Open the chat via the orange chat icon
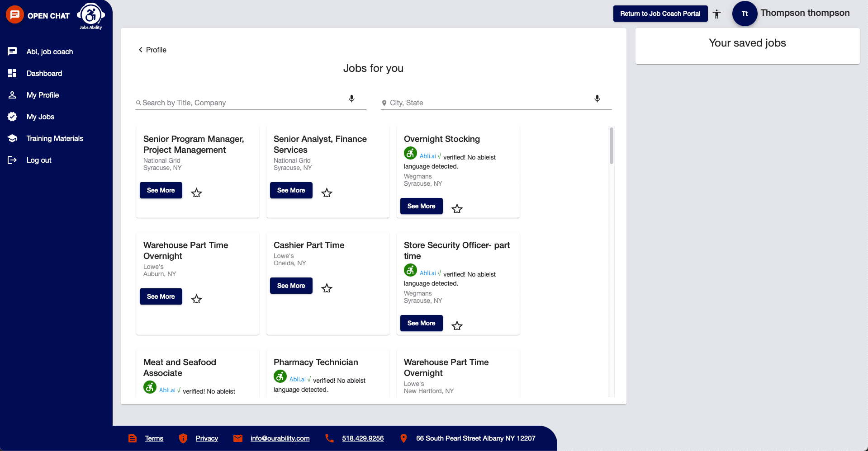The width and height of the screenshot is (868, 451). pos(14,14)
